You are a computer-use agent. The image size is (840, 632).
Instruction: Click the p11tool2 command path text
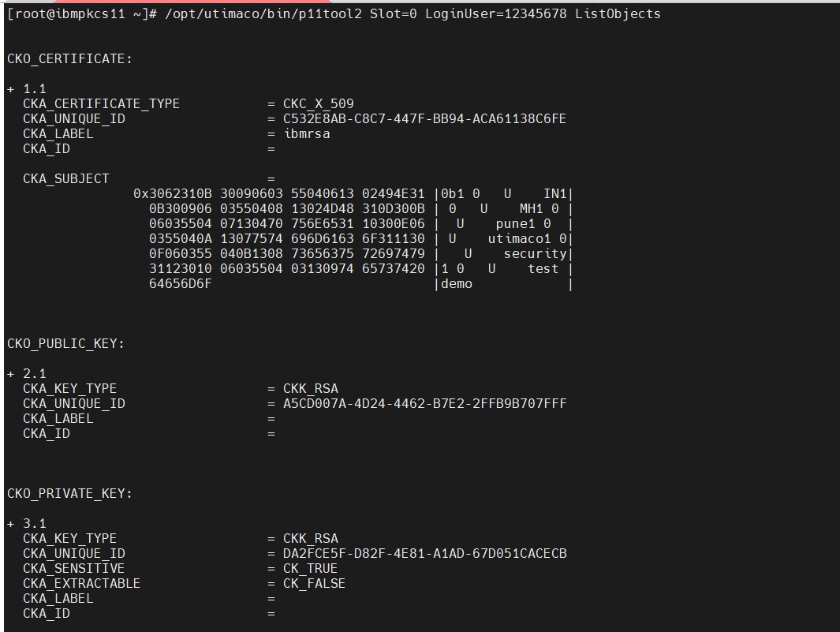click(x=263, y=13)
